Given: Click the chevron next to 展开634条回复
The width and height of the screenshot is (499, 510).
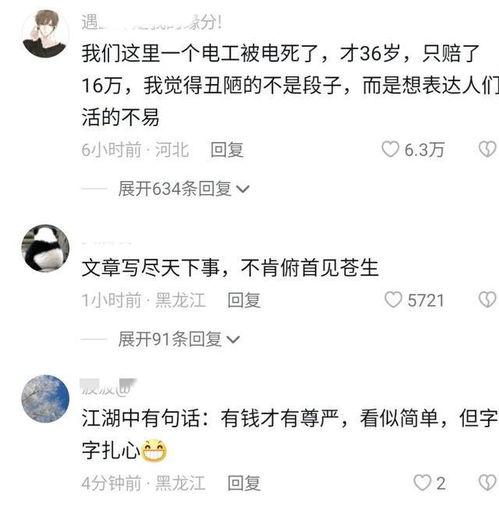Looking at the screenshot, I should [x=242, y=189].
